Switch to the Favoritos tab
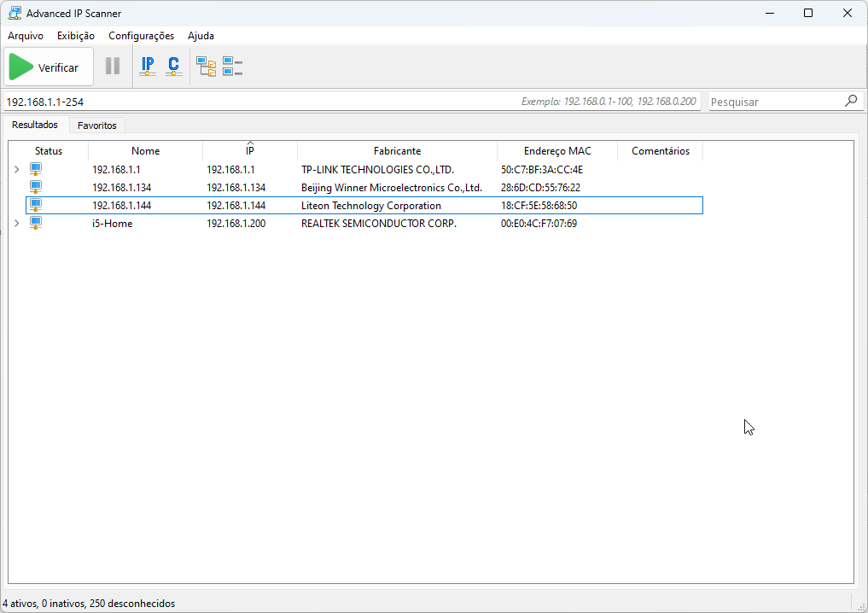The image size is (868, 613). tap(97, 126)
